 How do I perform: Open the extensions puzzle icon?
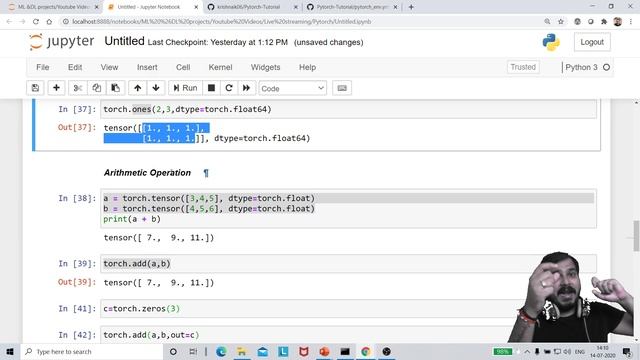point(604,22)
